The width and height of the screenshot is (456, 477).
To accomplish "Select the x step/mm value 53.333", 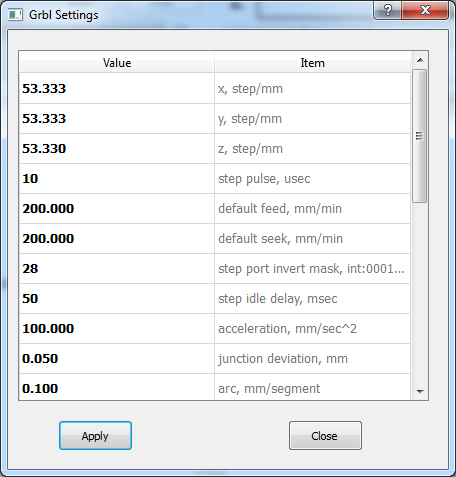I will [x=44, y=89].
